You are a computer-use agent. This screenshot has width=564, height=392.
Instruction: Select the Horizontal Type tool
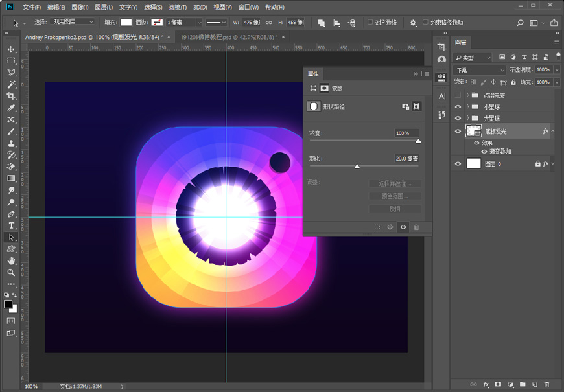11,225
